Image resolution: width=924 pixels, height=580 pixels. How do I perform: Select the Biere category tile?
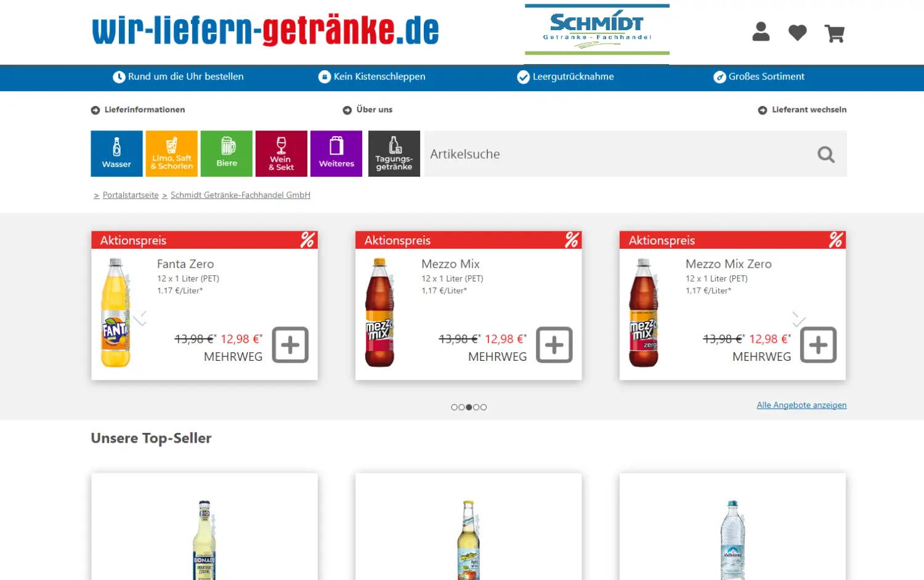point(227,153)
